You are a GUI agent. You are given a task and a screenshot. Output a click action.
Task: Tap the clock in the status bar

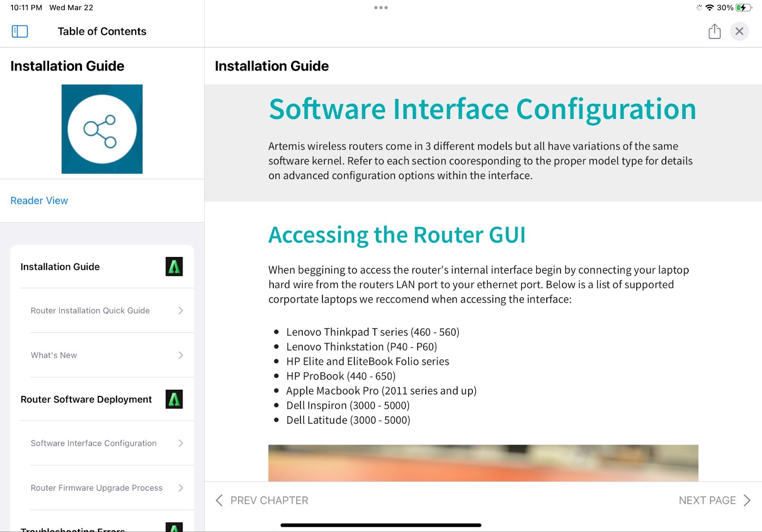pyautogui.click(x=26, y=8)
